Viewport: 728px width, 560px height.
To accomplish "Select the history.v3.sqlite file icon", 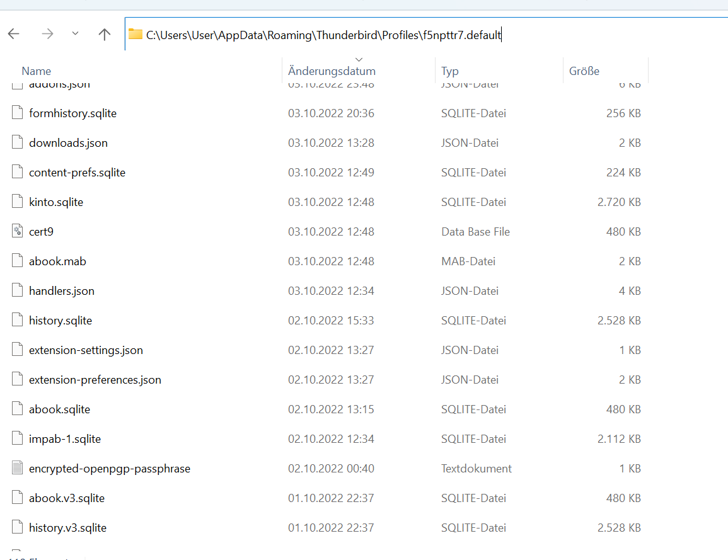I will click(17, 527).
